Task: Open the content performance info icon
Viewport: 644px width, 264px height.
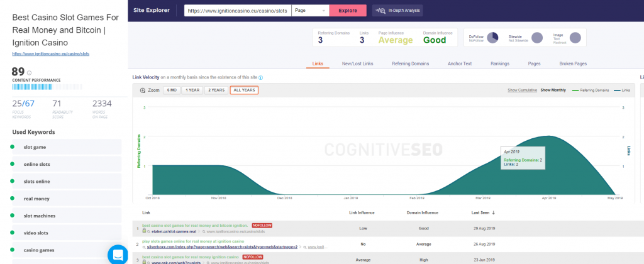Action: click(29, 73)
